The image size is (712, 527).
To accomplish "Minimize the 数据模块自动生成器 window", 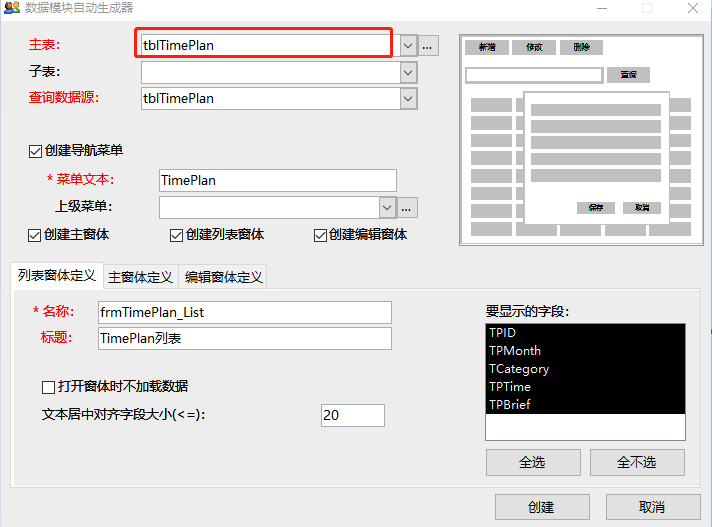I will 602,8.
